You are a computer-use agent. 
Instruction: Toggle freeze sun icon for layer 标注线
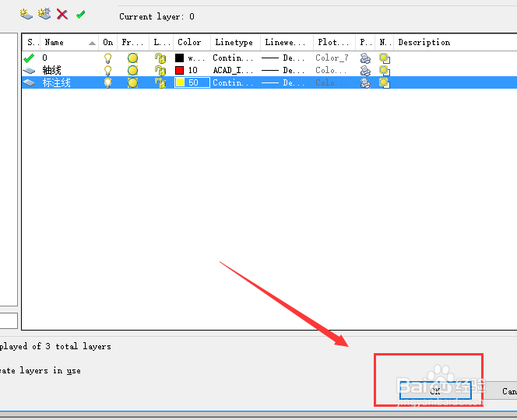132,82
